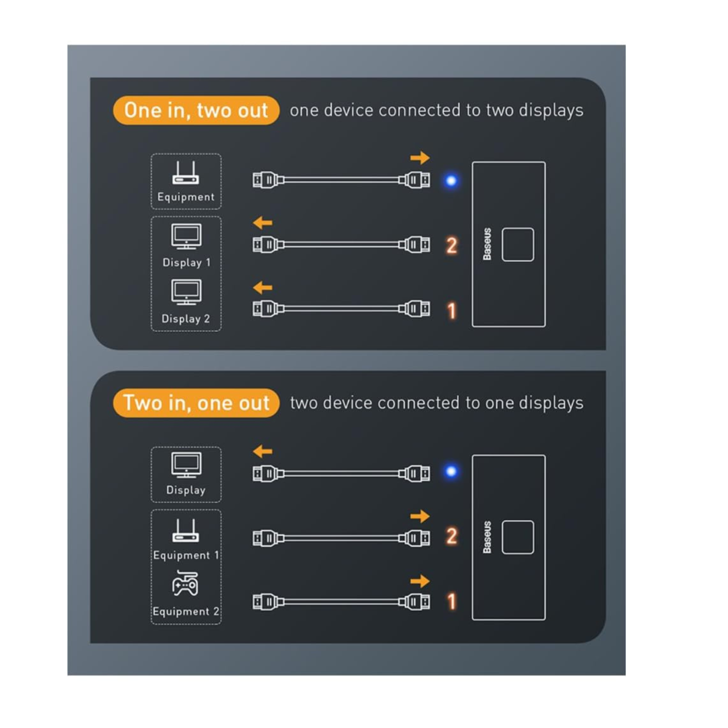Click the Display monitor icon in bottom diagram

click(x=186, y=465)
